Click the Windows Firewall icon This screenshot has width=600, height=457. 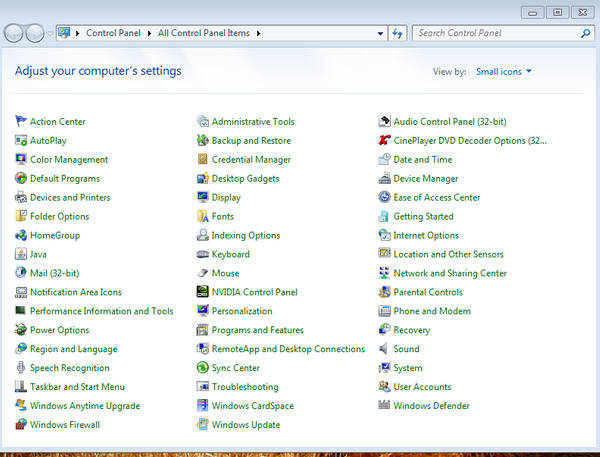click(x=21, y=425)
